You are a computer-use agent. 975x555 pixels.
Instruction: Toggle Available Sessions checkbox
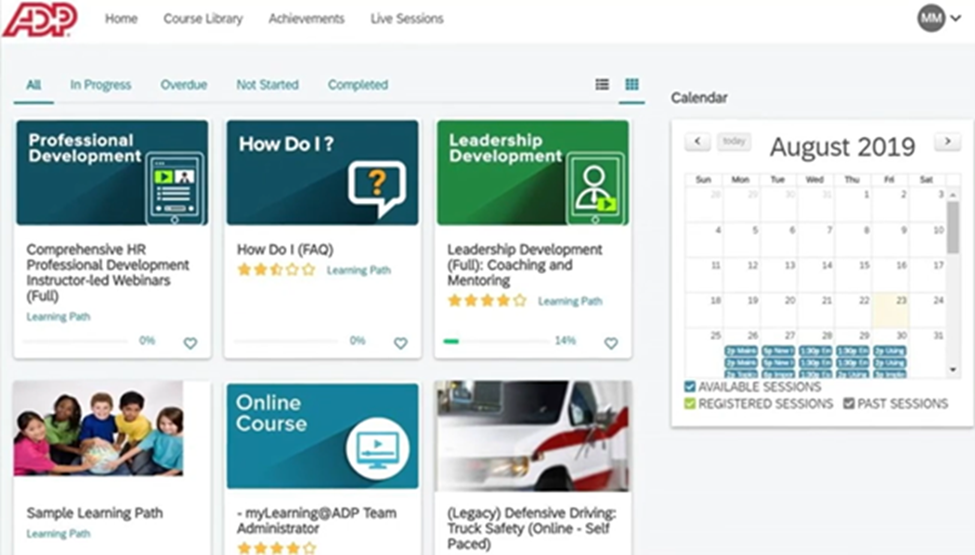[690, 387]
